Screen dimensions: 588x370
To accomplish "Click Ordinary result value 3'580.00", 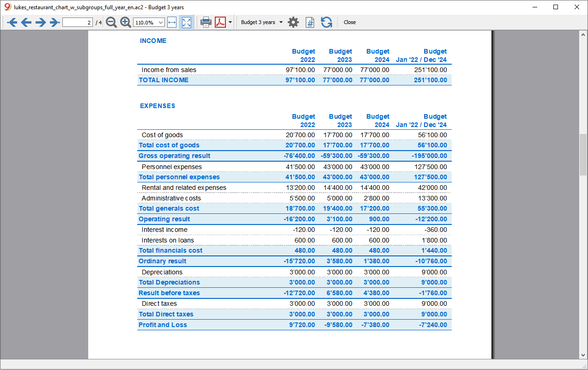I will tap(339, 261).
